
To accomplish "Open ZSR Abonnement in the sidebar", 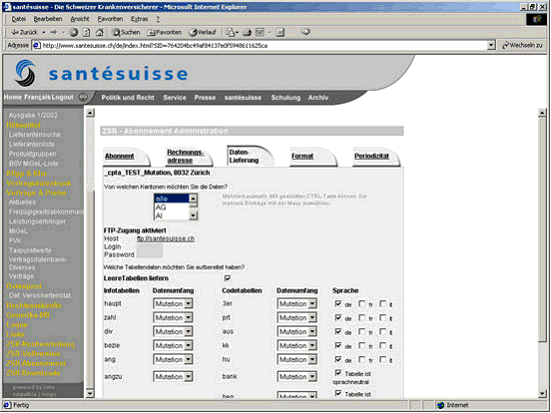I will click(36, 363).
